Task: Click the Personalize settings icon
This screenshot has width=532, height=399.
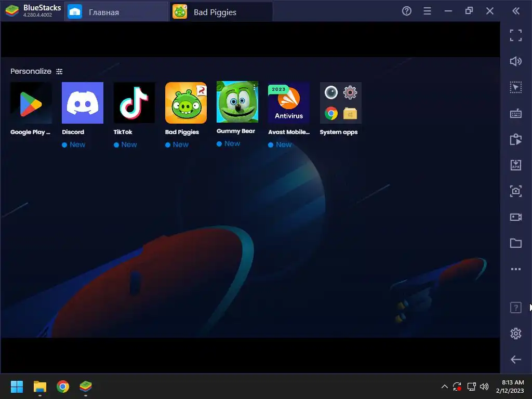Action: (59, 71)
